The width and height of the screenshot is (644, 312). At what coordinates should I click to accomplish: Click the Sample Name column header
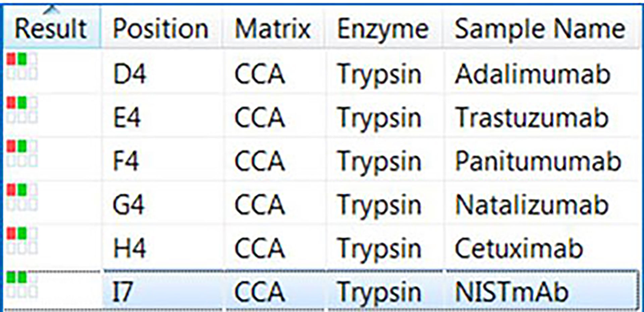click(x=540, y=29)
